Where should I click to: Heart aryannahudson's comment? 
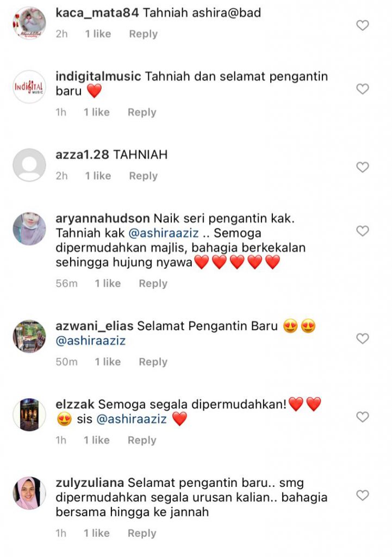[x=363, y=231]
